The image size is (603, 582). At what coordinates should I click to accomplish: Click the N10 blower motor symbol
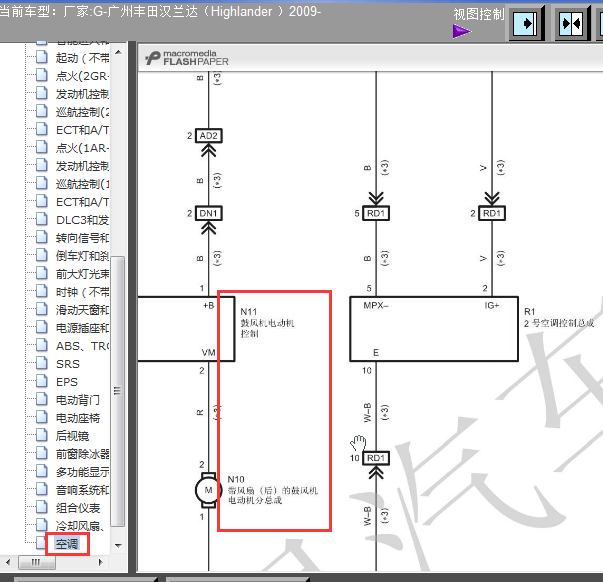pos(208,490)
